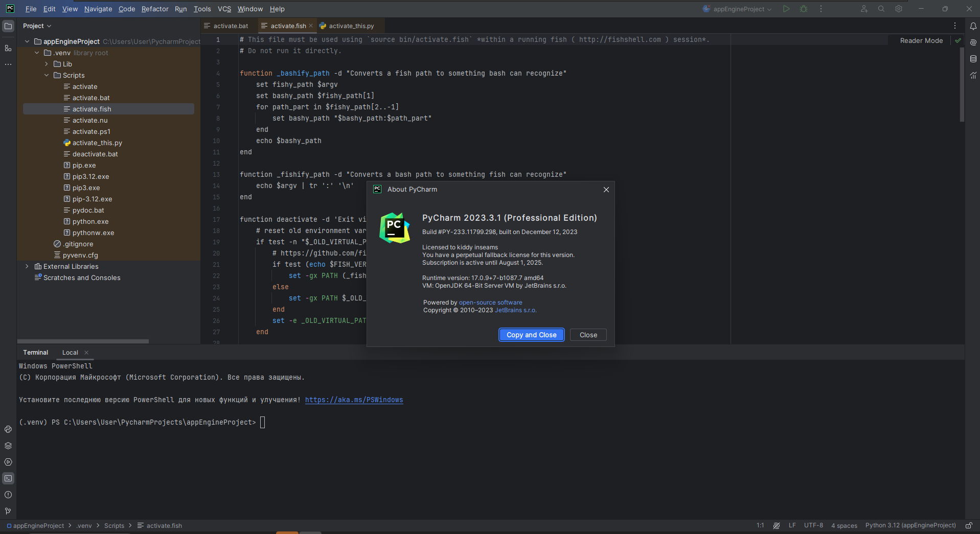Open the Refactor menu
Viewport: 980px width, 534px height.
click(155, 9)
